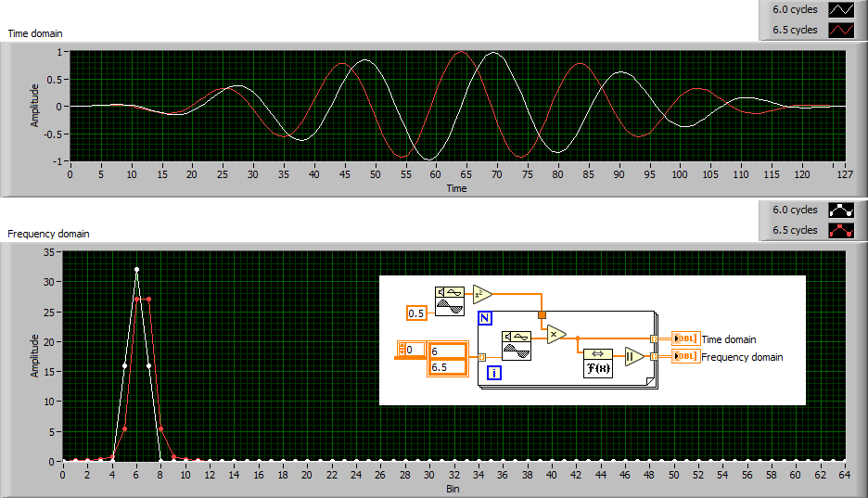868x498 pixels.
Task: Click the array element containing 6
Action: click(448, 351)
